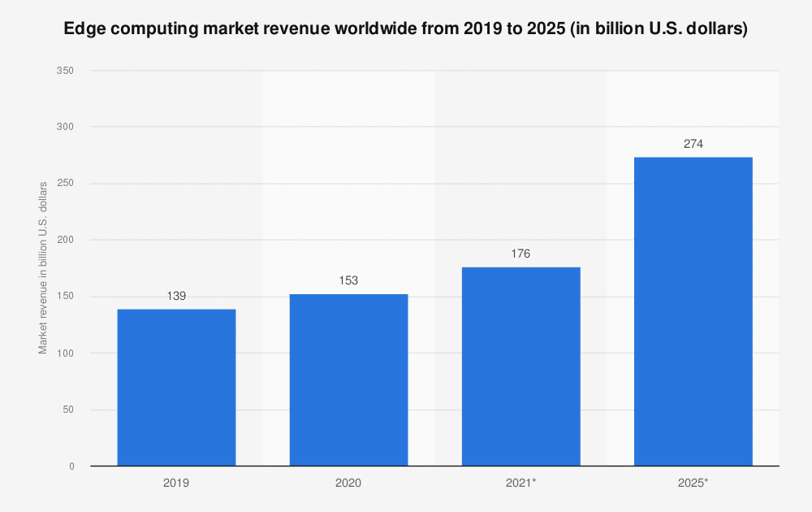812x512 pixels.
Task: Click the 2025* axis label
Action: [693, 482]
